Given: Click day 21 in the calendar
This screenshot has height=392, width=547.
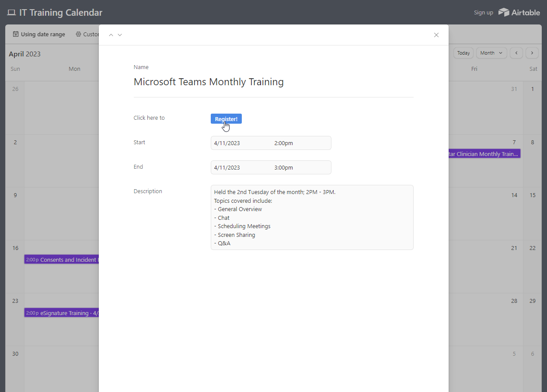Looking at the screenshot, I should click(x=514, y=248).
